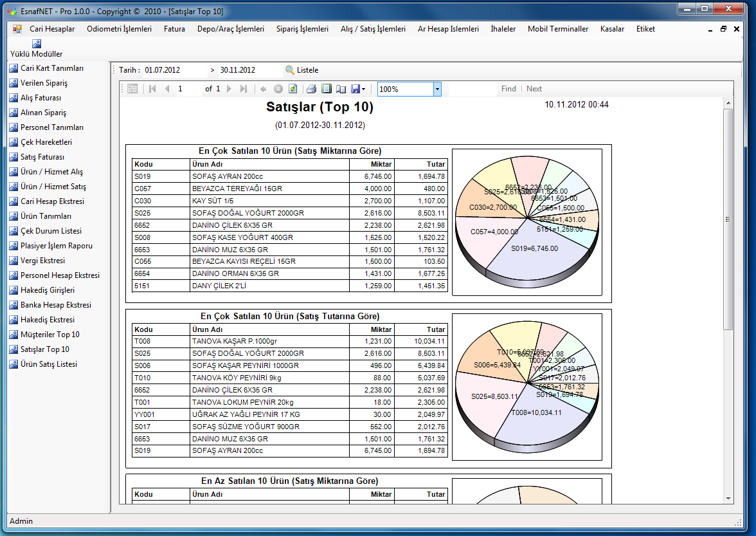
Task: Click the application icon in the menu bar
Action: click(x=17, y=29)
